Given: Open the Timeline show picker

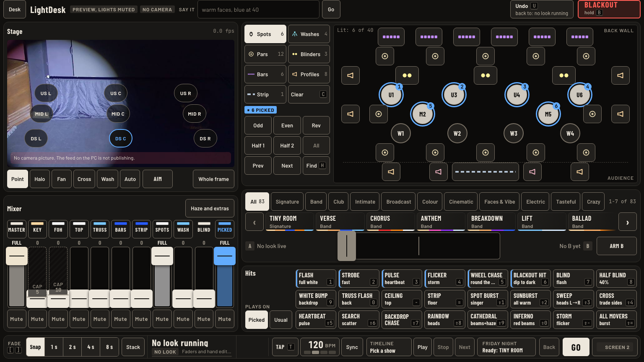Looking at the screenshot, I should pos(389,347).
